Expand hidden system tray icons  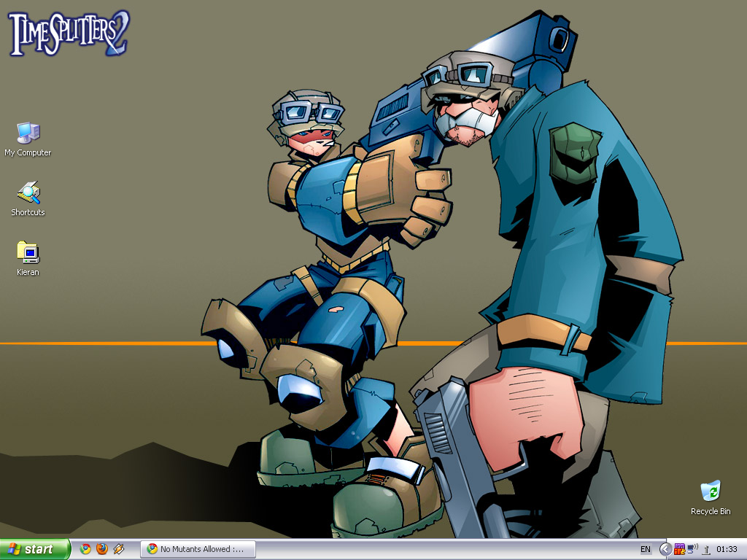click(665, 549)
